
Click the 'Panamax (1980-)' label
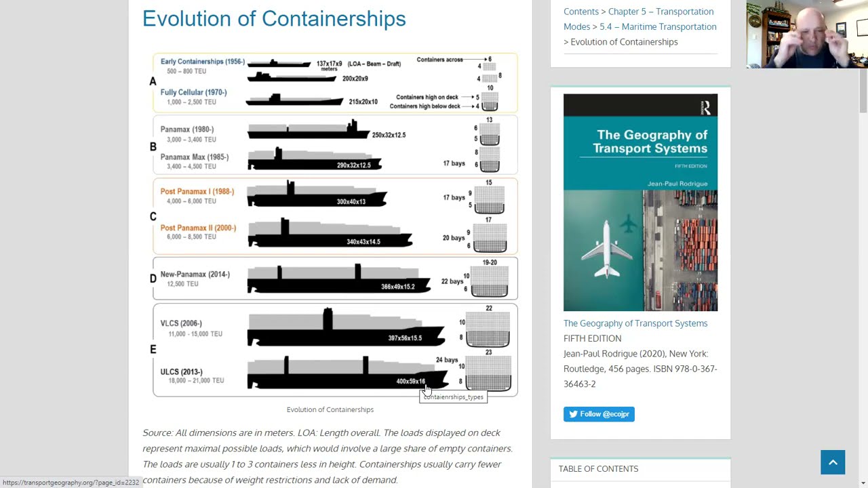click(x=186, y=129)
